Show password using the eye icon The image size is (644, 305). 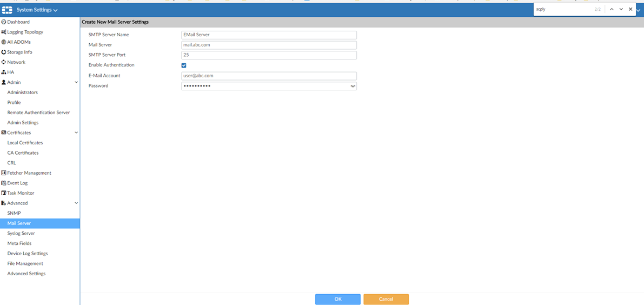tap(353, 86)
